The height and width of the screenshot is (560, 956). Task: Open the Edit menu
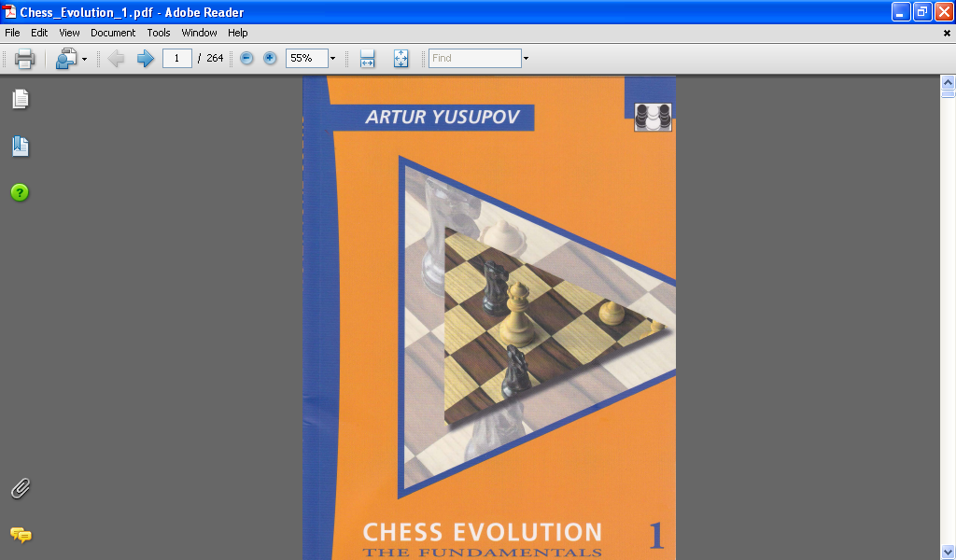pyautogui.click(x=39, y=33)
